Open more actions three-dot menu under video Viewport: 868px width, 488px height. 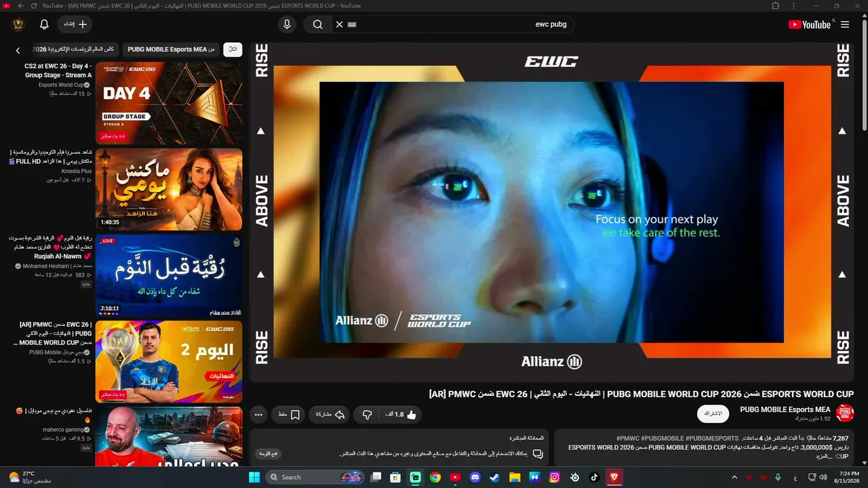(x=258, y=414)
